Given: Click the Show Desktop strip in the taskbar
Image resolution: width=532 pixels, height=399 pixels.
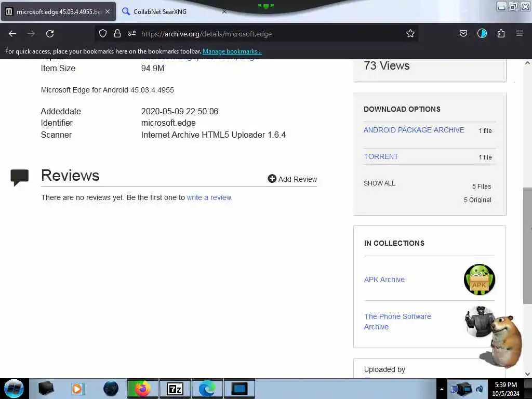Looking at the screenshot, I should tap(528, 389).
